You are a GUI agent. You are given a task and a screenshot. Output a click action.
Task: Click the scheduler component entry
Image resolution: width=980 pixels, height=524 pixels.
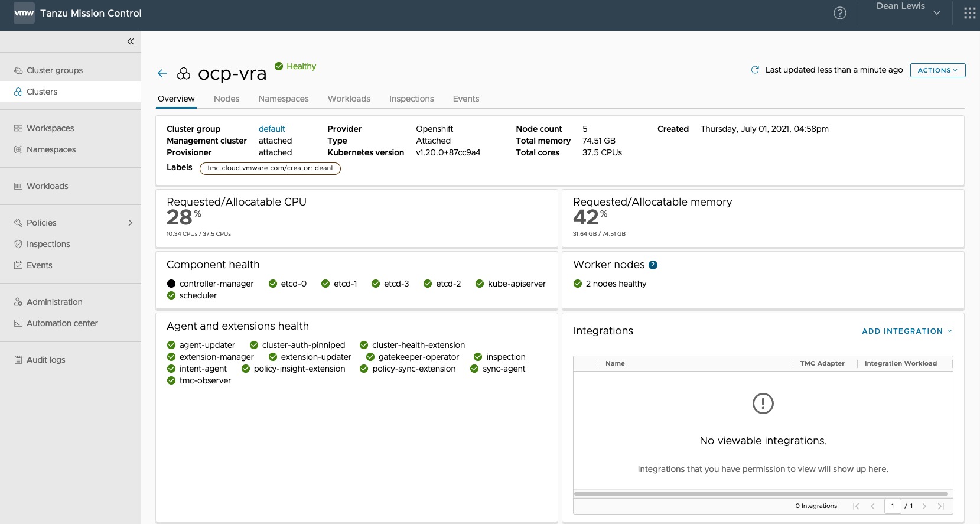pyautogui.click(x=192, y=295)
